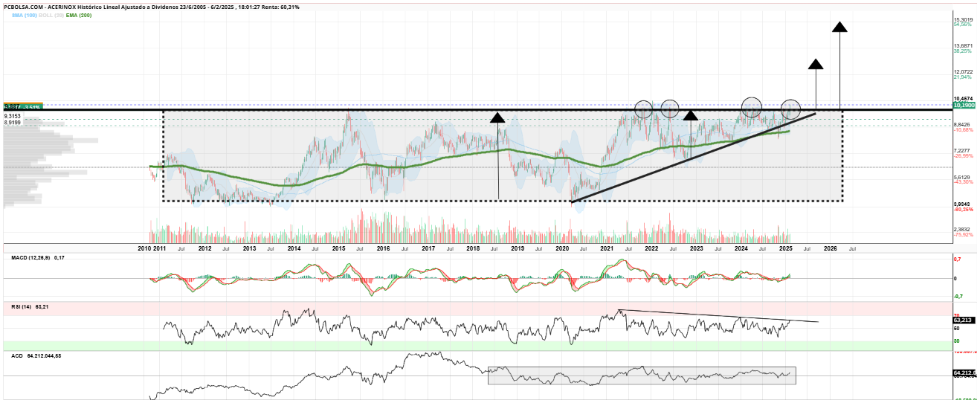Click the current price tag 10,1900

click(x=964, y=106)
